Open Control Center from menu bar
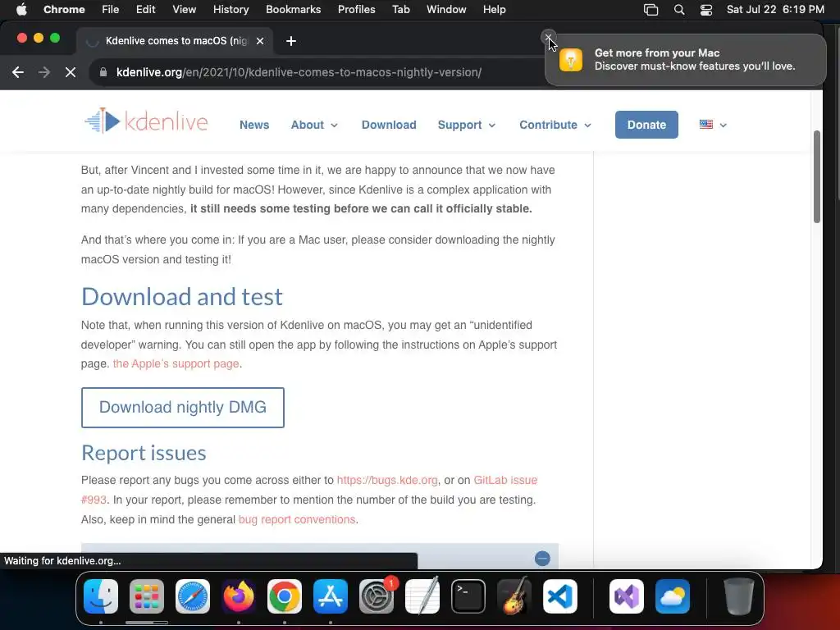 tap(706, 10)
